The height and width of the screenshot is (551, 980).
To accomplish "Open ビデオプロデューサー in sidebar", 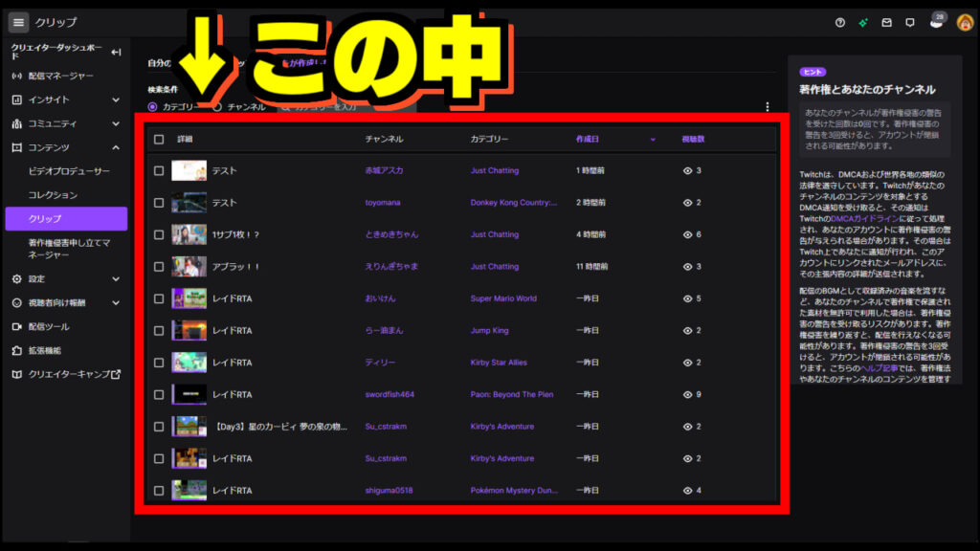I will point(69,171).
